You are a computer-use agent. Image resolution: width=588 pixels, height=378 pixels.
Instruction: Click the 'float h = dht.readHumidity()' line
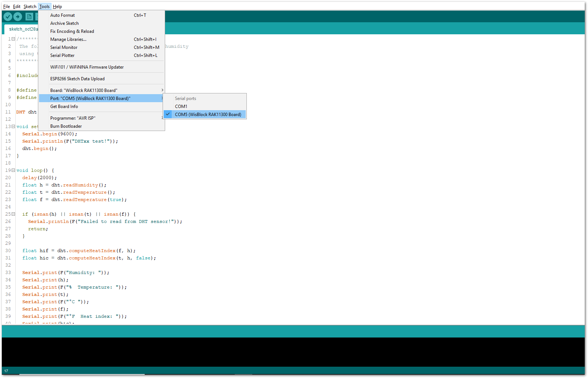coord(64,185)
